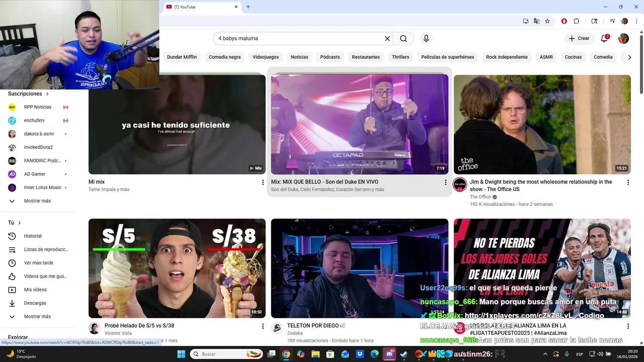644x362 pixels.
Task: Open more options for MIX QUE BELLO video
Action: [445, 183]
